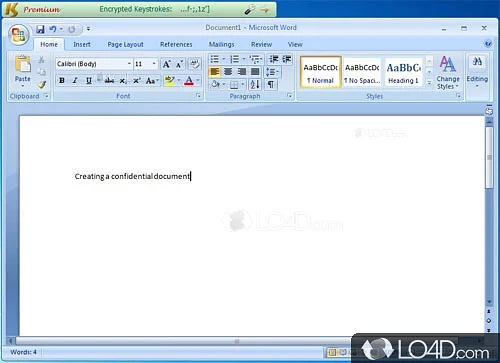500x363 pixels.
Task: Toggle strikethrough formatting
Action: pyautogui.click(x=109, y=80)
